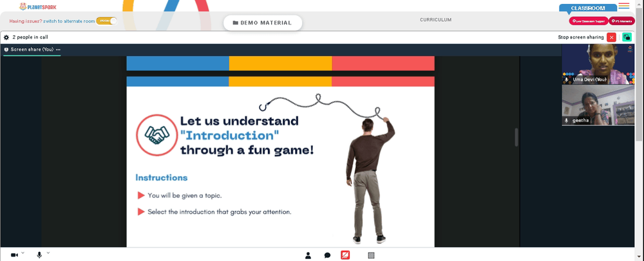Click the blue Introduction word on slide
Image resolution: width=644 pixels, height=261 pixels.
tap(230, 135)
